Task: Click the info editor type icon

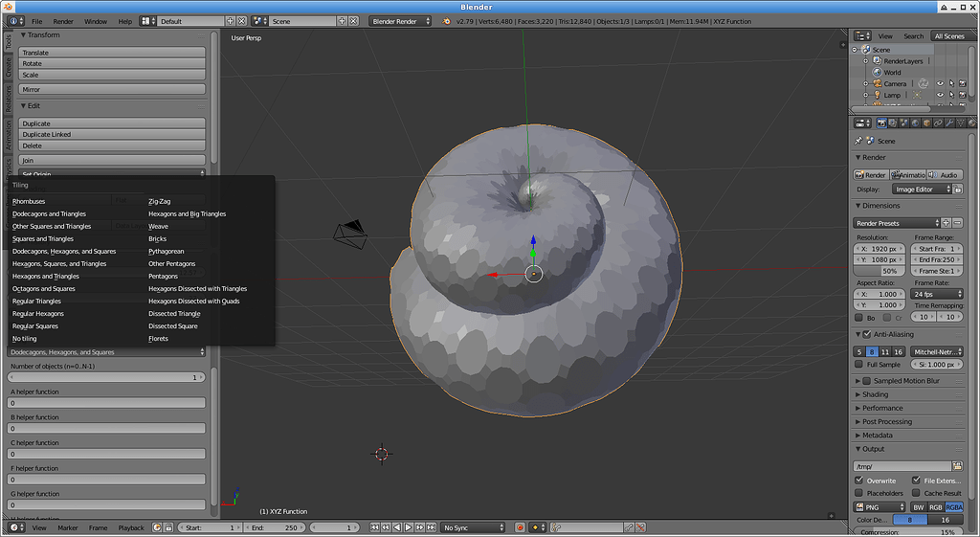Action: pyautogui.click(x=16, y=21)
